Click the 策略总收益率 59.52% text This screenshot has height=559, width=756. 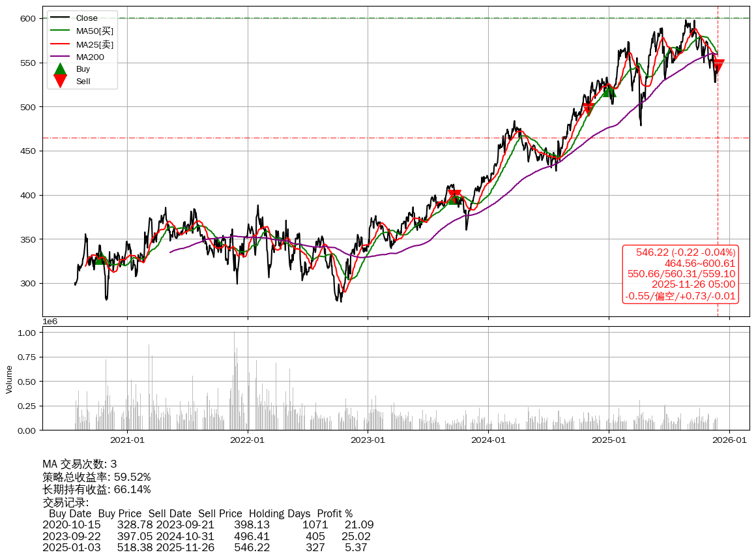(x=96, y=477)
